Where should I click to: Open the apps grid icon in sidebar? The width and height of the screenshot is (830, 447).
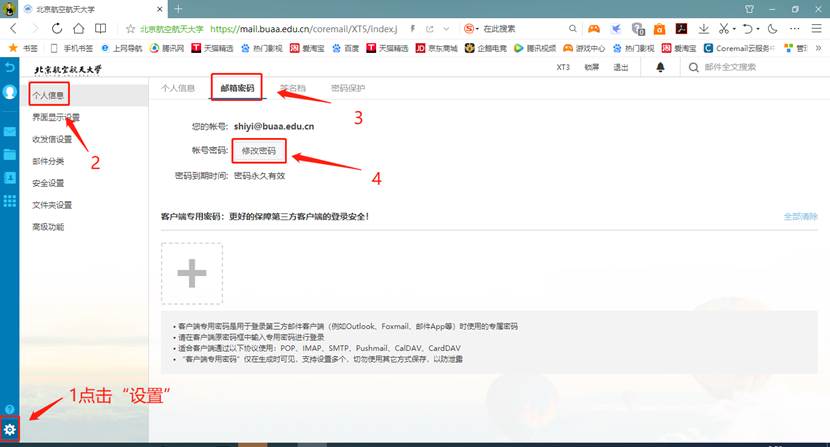click(9, 201)
